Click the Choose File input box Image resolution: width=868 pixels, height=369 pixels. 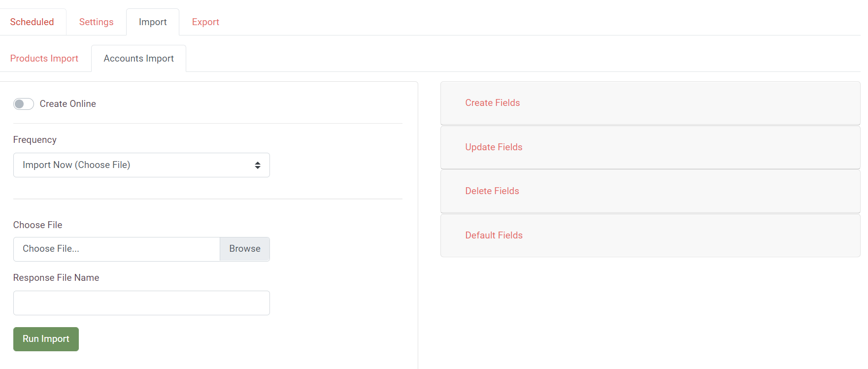coord(117,249)
